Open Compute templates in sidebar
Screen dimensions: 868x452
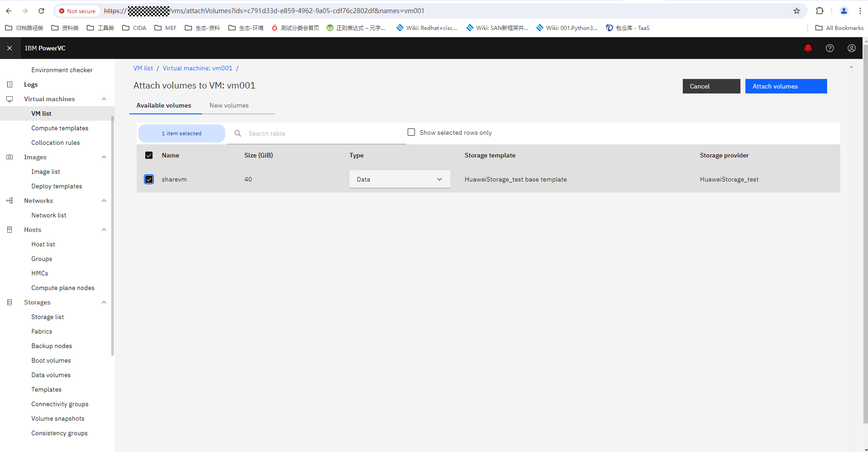[60, 128]
